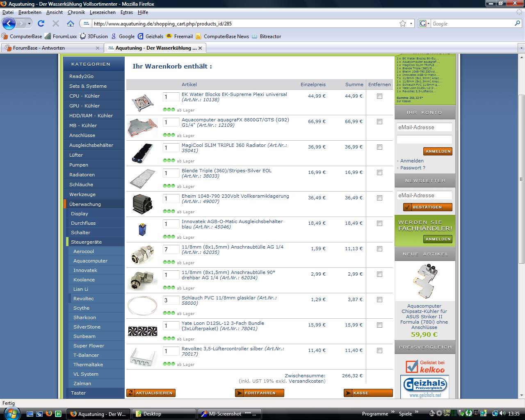Open the Radiatoren category link
Viewport: 525px width, 420px height.
click(x=94, y=175)
